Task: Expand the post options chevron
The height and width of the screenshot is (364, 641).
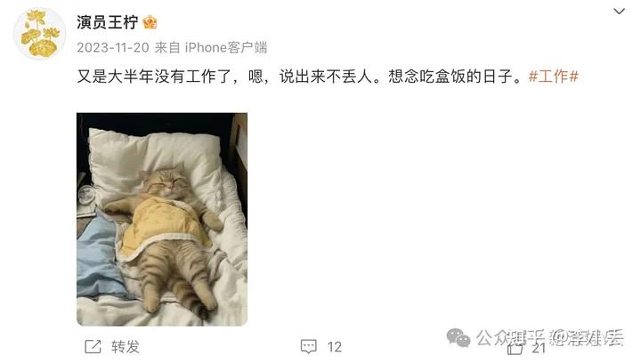Action: click(x=620, y=12)
